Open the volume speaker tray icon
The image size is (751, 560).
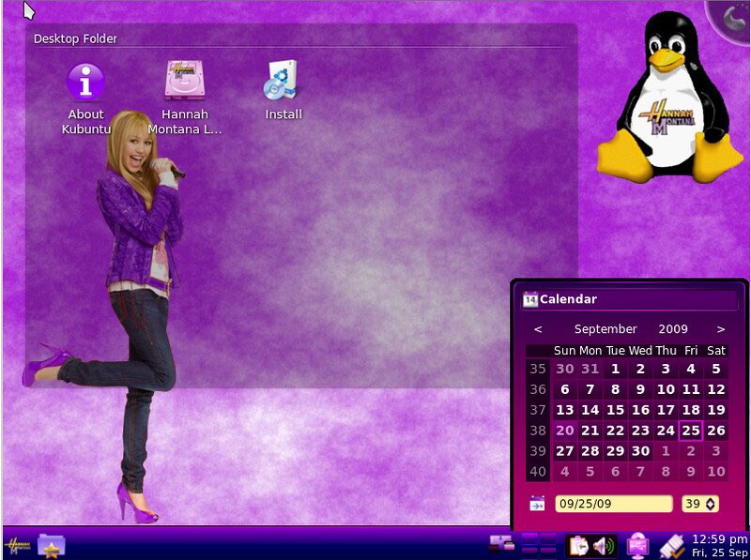point(604,546)
